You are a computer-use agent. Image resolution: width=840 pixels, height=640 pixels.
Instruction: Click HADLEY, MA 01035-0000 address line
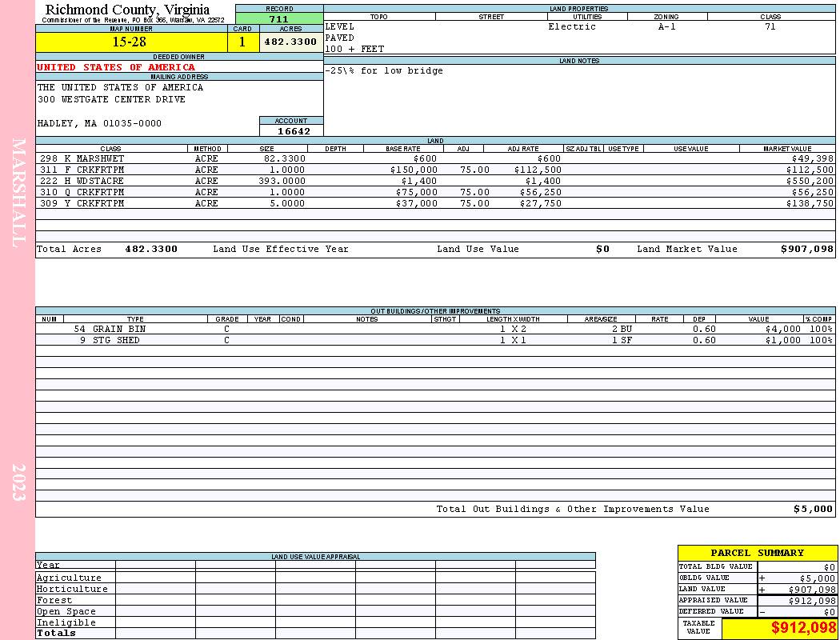(99, 124)
